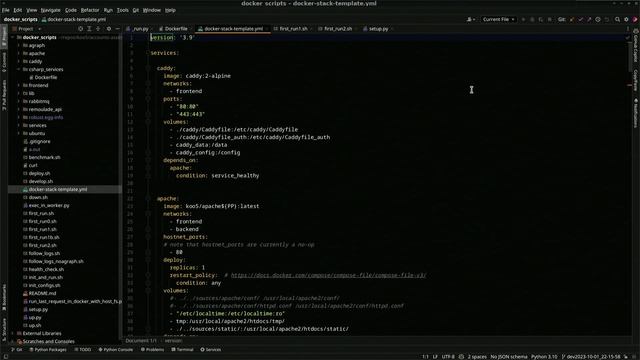The height and width of the screenshot is (360, 640).
Task: Collapse the csharp_services folder
Action: pyautogui.click(x=19, y=69)
